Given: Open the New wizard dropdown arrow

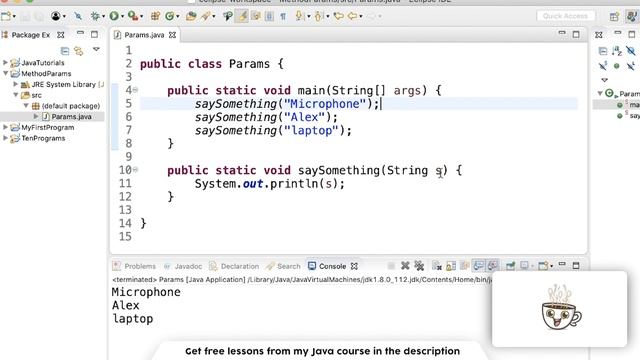Looking at the screenshot, I should 14,17.
